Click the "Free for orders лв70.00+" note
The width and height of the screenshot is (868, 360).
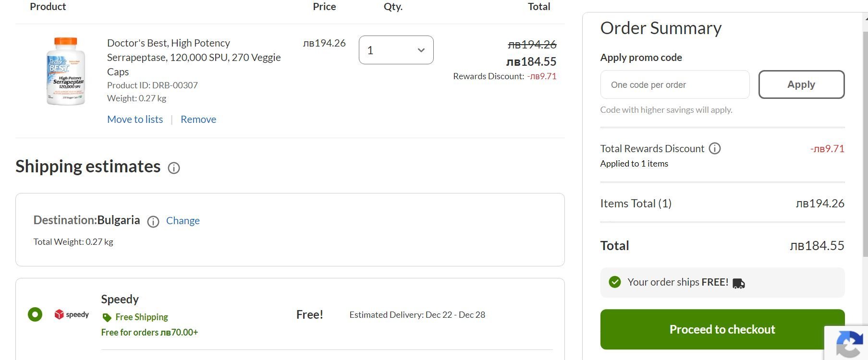149,332
